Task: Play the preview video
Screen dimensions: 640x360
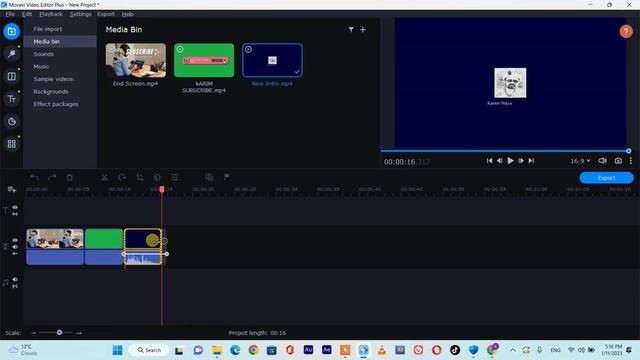Action: [510, 161]
